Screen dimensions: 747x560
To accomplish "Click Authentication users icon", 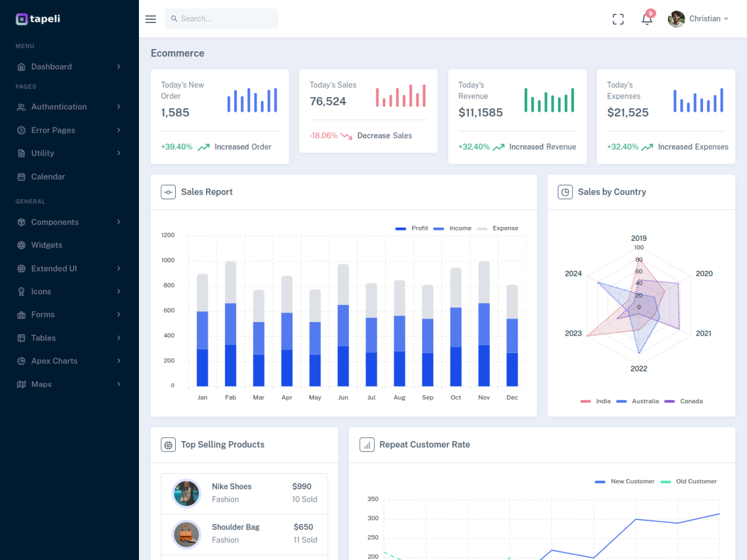I will point(21,107).
